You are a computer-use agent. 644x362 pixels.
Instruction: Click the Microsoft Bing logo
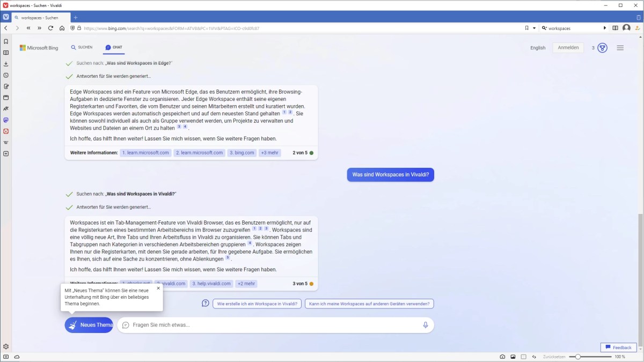tap(39, 48)
